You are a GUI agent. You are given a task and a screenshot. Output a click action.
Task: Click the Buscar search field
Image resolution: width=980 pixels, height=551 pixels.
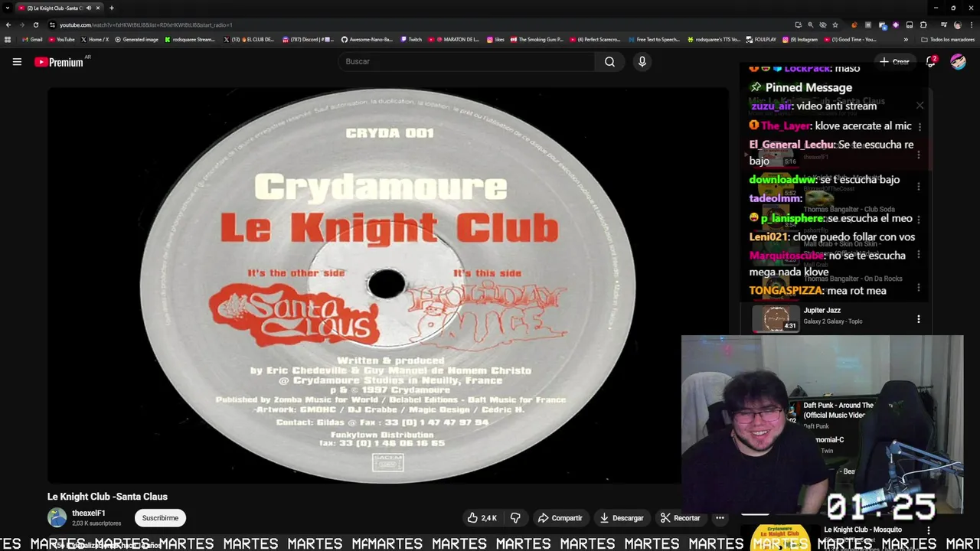(x=465, y=61)
